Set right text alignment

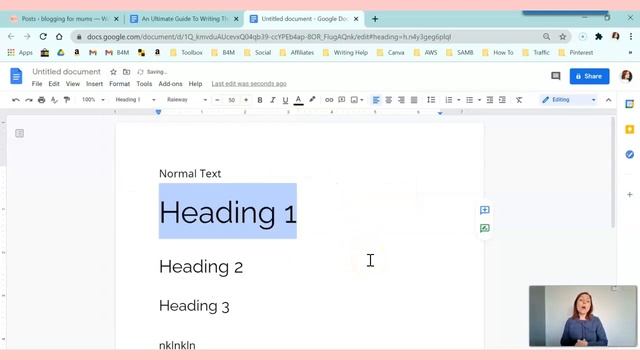pyautogui.click(x=401, y=100)
